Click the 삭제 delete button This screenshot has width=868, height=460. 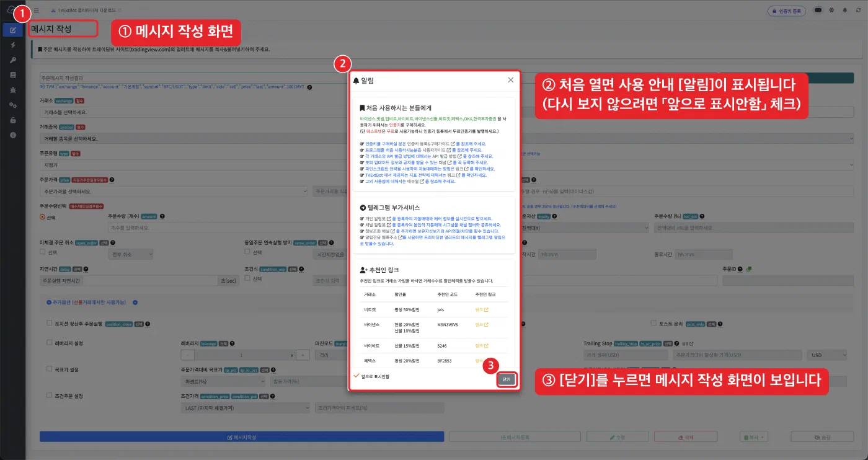point(685,437)
